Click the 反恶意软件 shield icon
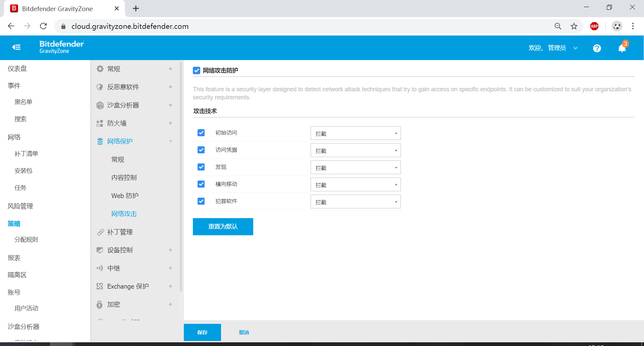Screen dimensions: 644x346 pyautogui.click(x=100, y=87)
